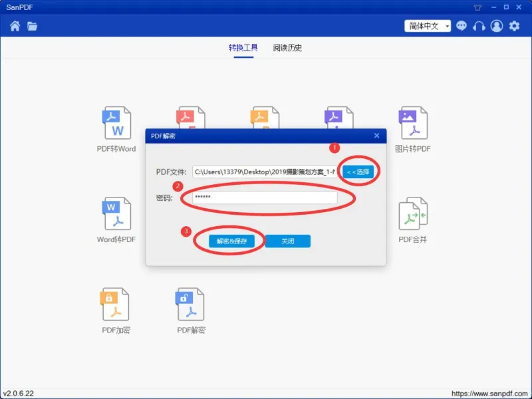This screenshot has height=399, width=532.
Task: Select the 图片转PDF tool icon
Action: pyautogui.click(x=413, y=123)
